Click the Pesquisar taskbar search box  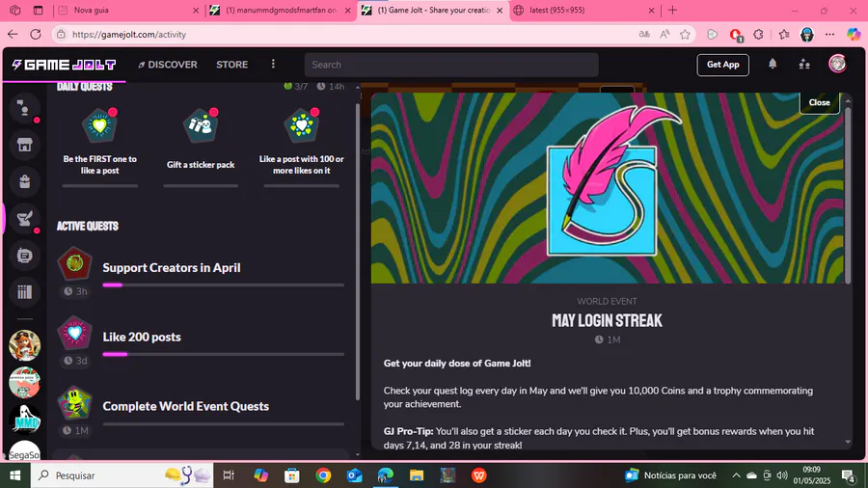[x=122, y=475]
